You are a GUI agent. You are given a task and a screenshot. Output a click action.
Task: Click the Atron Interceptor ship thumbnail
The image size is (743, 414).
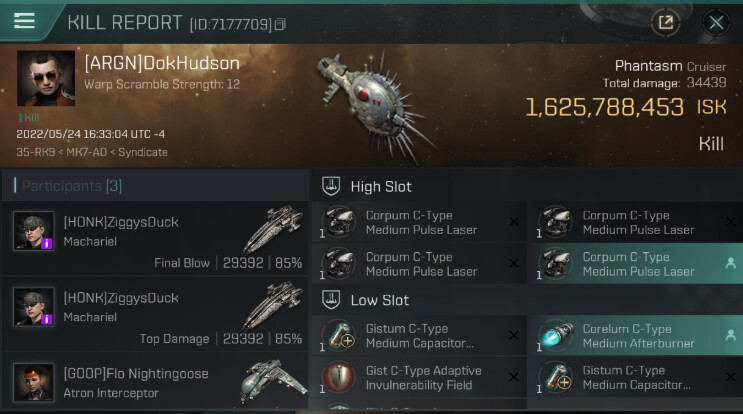tap(273, 382)
